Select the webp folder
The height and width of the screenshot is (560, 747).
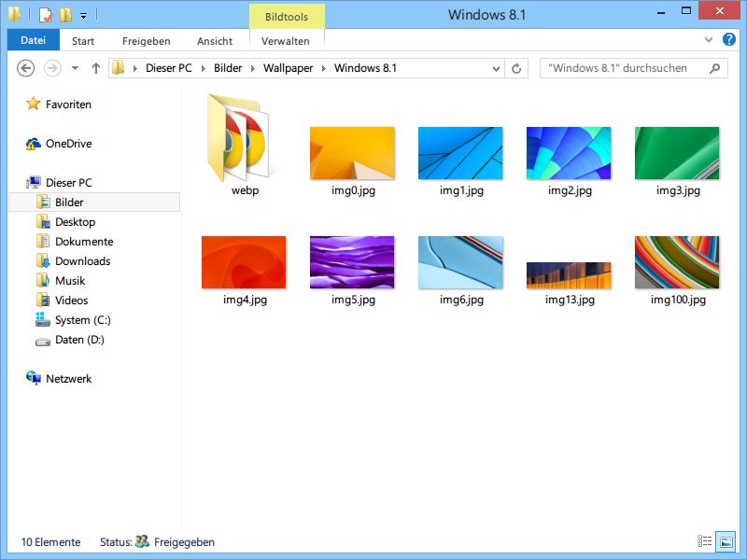(241, 138)
